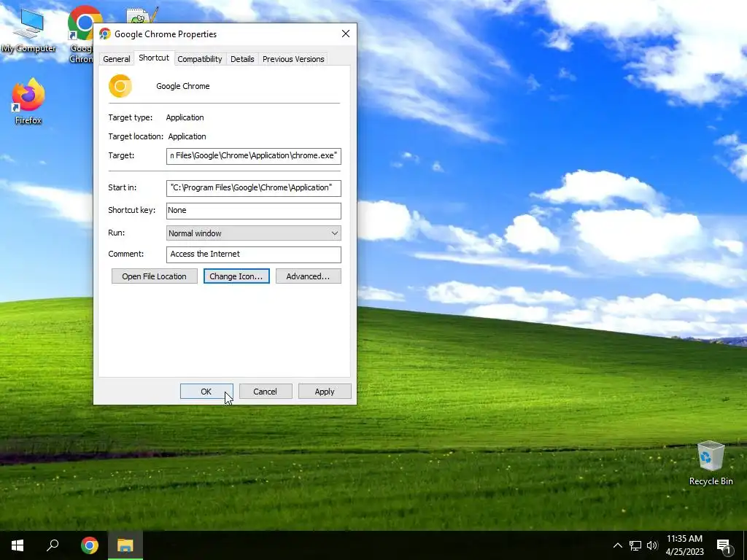Click the 'Google Chrome' name text
This screenshot has height=560, width=747.
(x=183, y=86)
